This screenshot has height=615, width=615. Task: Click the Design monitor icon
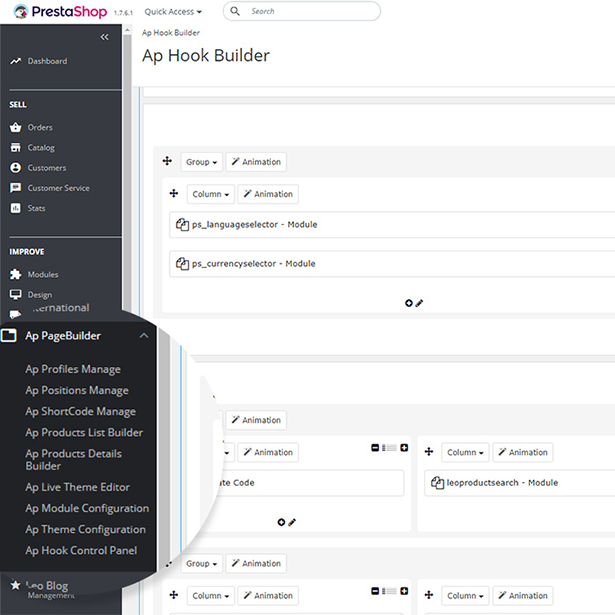pyautogui.click(x=16, y=294)
